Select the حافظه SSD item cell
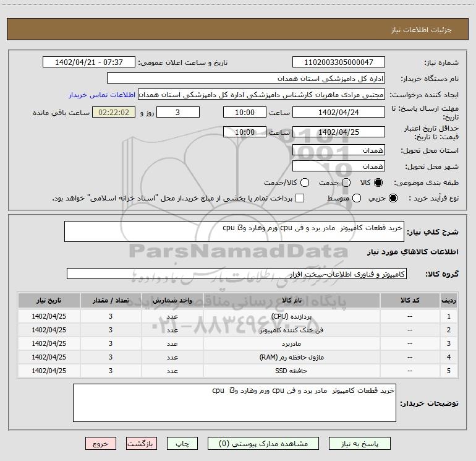The width and height of the screenshot is (476, 461). pos(291,371)
